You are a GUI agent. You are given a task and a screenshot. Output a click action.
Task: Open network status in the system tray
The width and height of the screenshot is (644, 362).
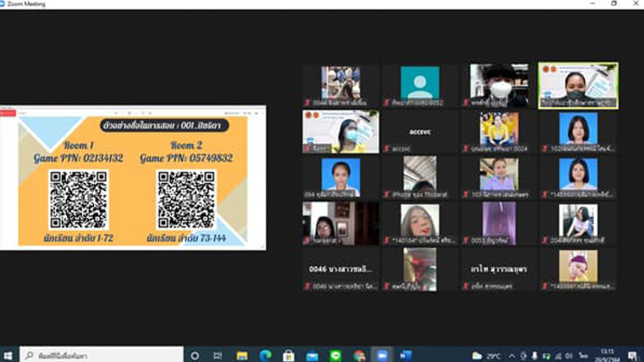click(x=558, y=356)
